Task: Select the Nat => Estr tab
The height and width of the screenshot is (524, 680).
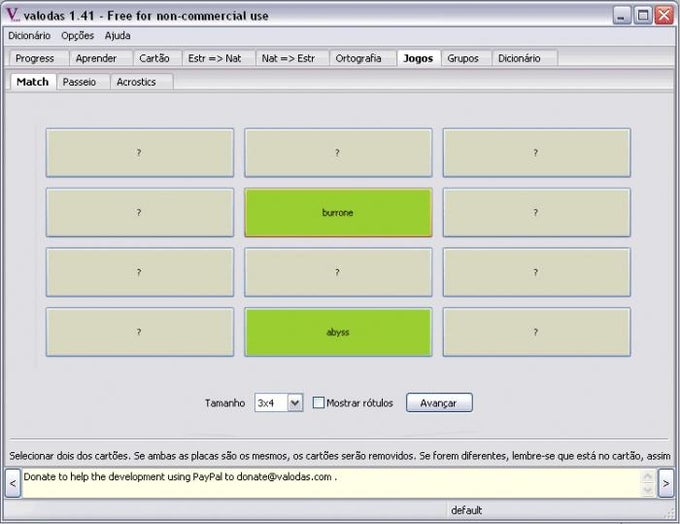Action: (x=291, y=59)
